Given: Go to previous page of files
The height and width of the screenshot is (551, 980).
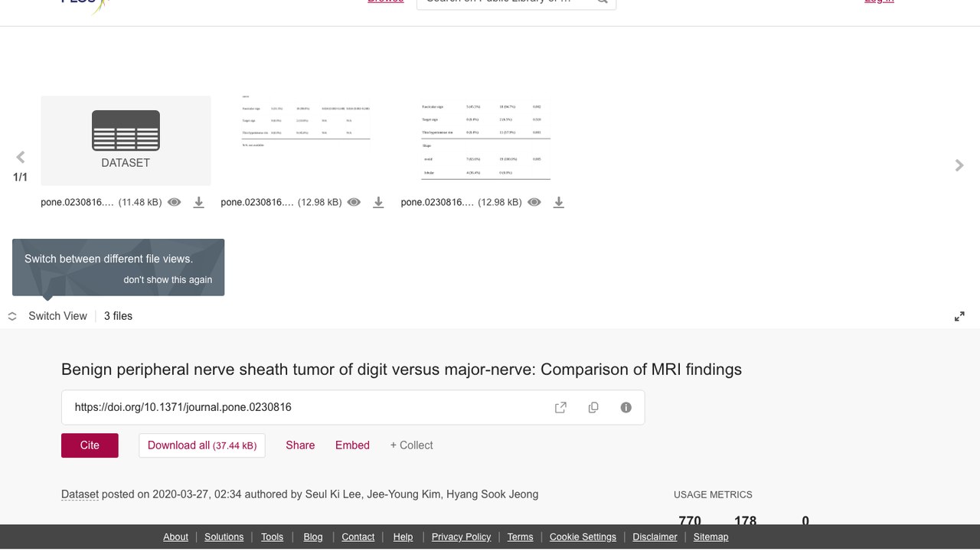Looking at the screenshot, I should pos(21,157).
